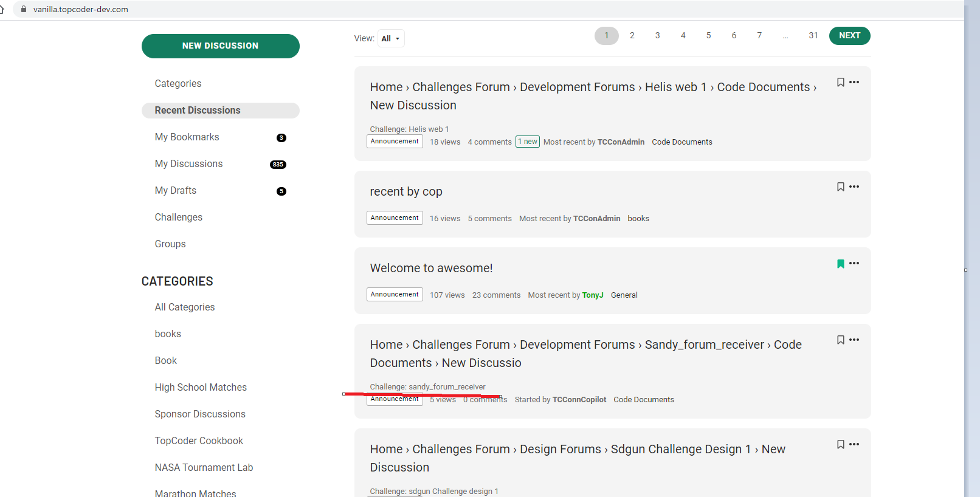The height and width of the screenshot is (497, 980).
Task: Remove bookmark from 'Welcome to awesome!'
Action: click(840, 263)
